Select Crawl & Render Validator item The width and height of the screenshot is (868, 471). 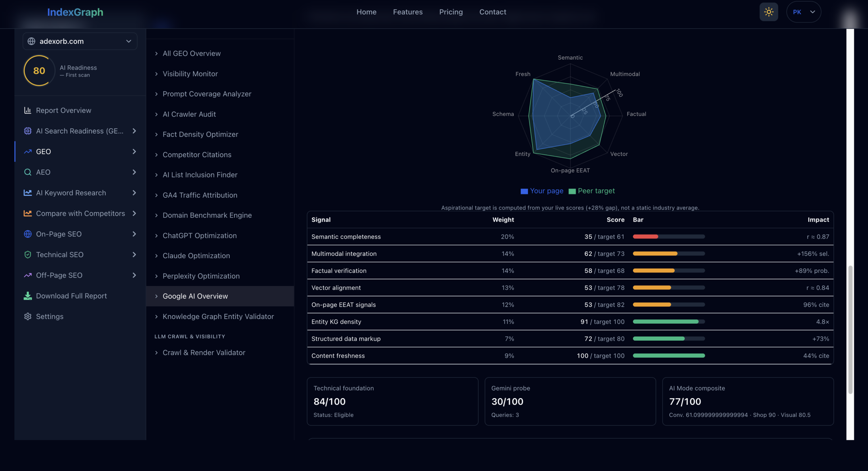click(x=220, y=353)
